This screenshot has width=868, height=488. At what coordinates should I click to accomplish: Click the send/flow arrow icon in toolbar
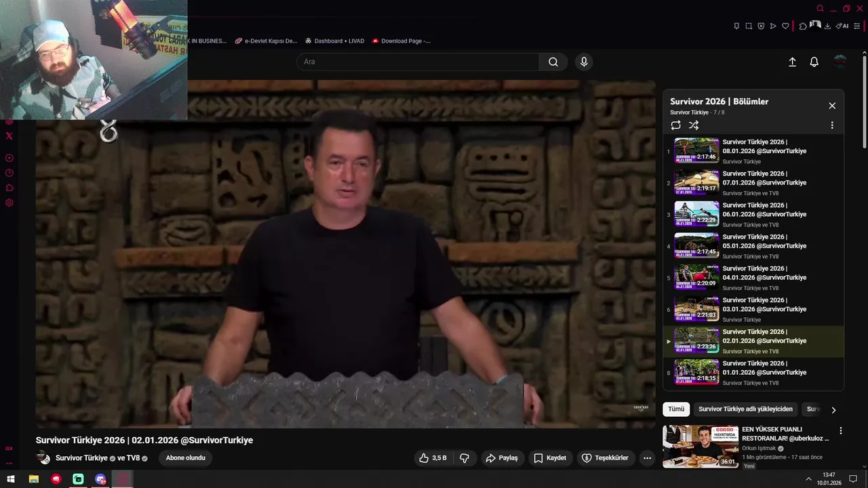tap(772, 26)
